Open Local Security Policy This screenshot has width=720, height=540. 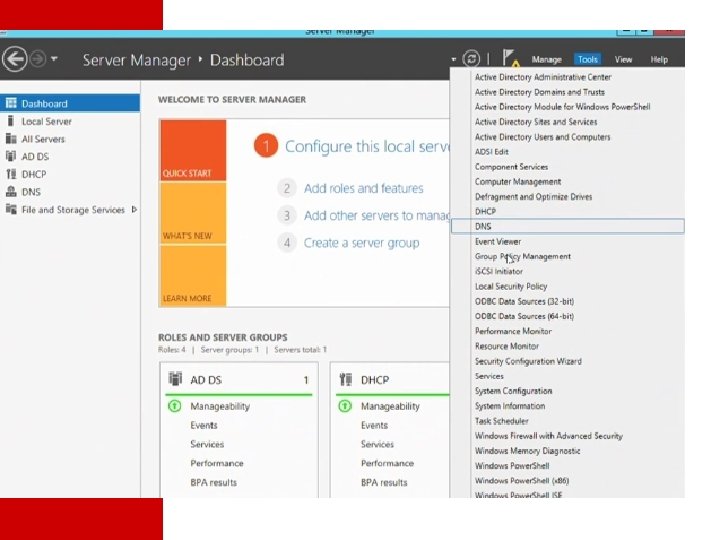pos(511,286)
